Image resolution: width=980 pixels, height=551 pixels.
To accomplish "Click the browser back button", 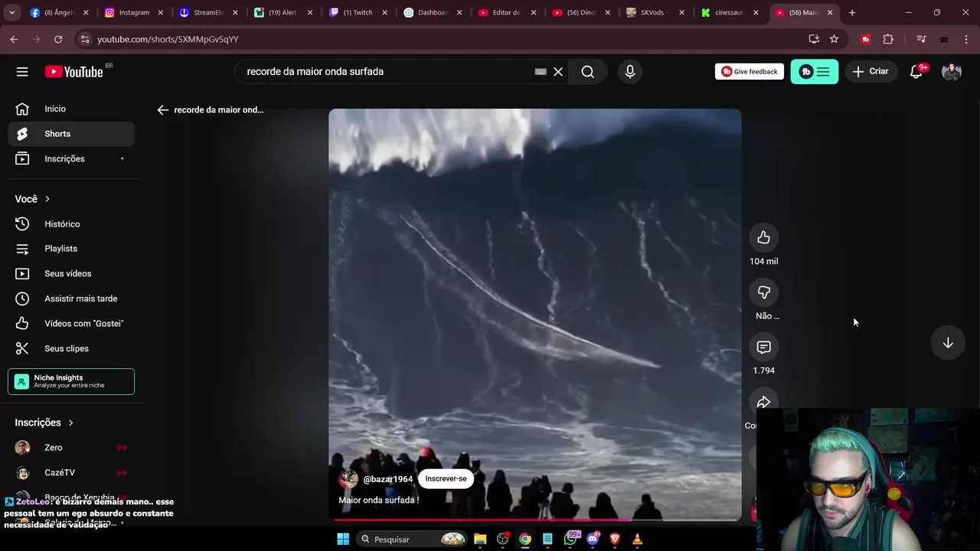I will [x=14, y=39].
